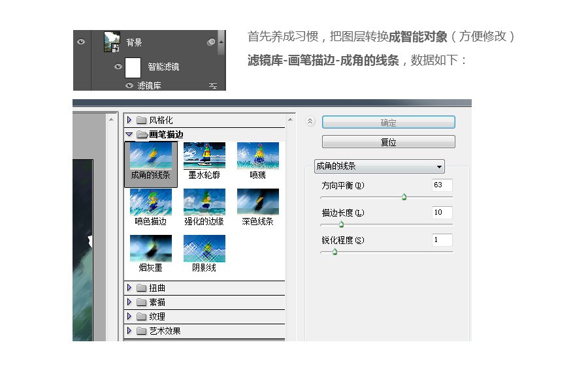Open the 成角的线条 filter dropdown
Screen dimensions: 588x368
(380, 166)
